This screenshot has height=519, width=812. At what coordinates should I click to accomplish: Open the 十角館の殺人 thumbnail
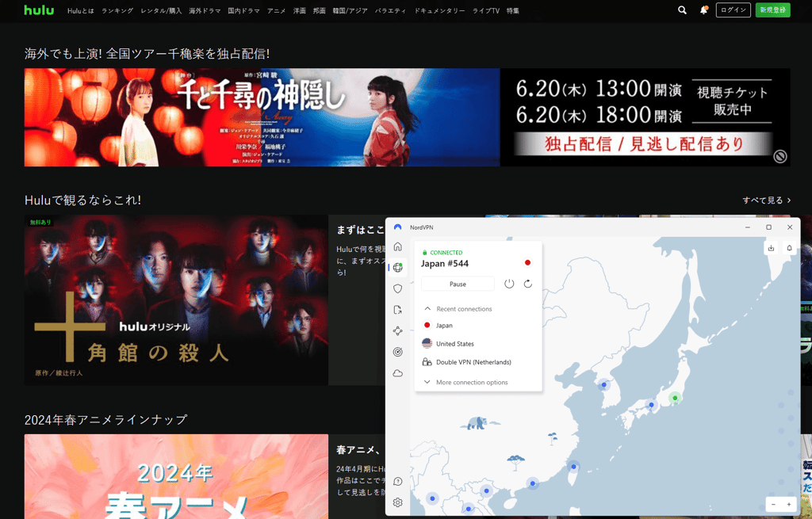(x=176, y=300)
